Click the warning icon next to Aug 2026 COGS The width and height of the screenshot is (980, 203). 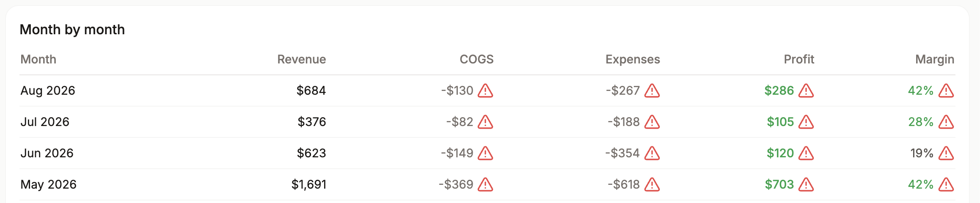pos(485,91)
